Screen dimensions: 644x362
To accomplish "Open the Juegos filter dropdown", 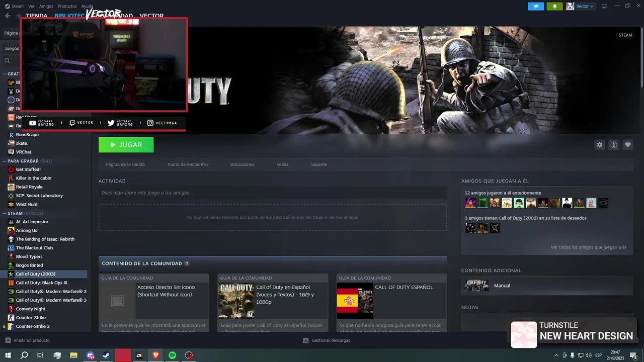I will click(12, 49).
